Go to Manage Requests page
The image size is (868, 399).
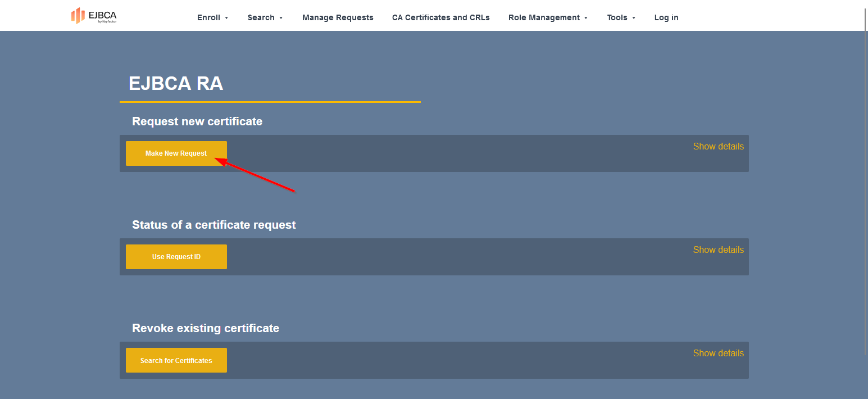(338, 17)
